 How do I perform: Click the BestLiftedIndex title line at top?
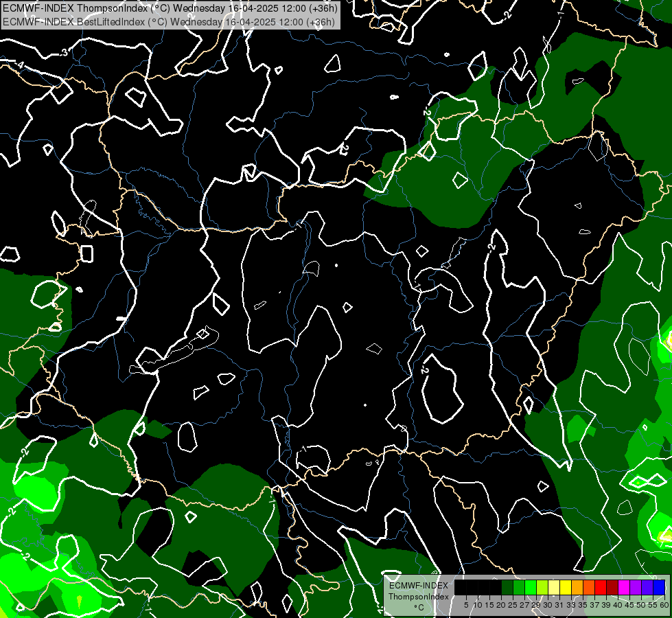point(168,22)
